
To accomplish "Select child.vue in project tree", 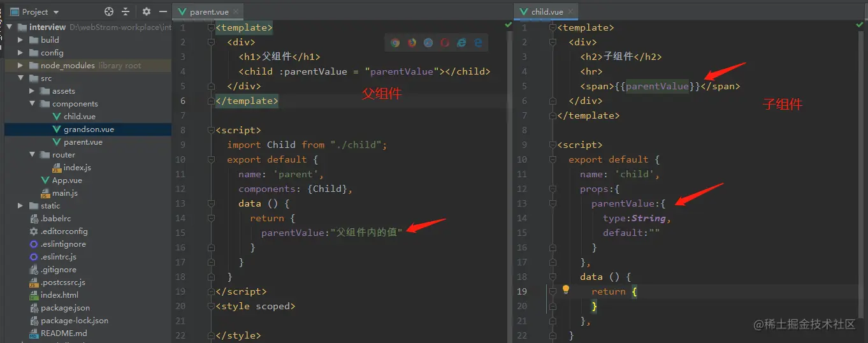I will [80, 116].
